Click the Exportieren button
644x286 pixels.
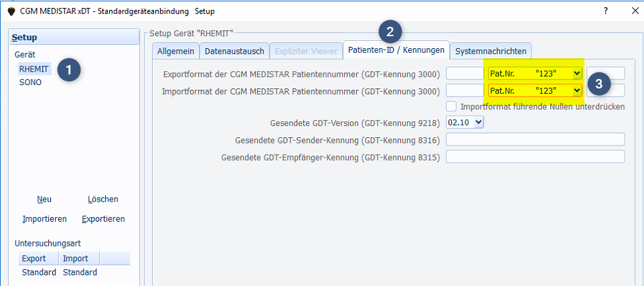point(103,219)
